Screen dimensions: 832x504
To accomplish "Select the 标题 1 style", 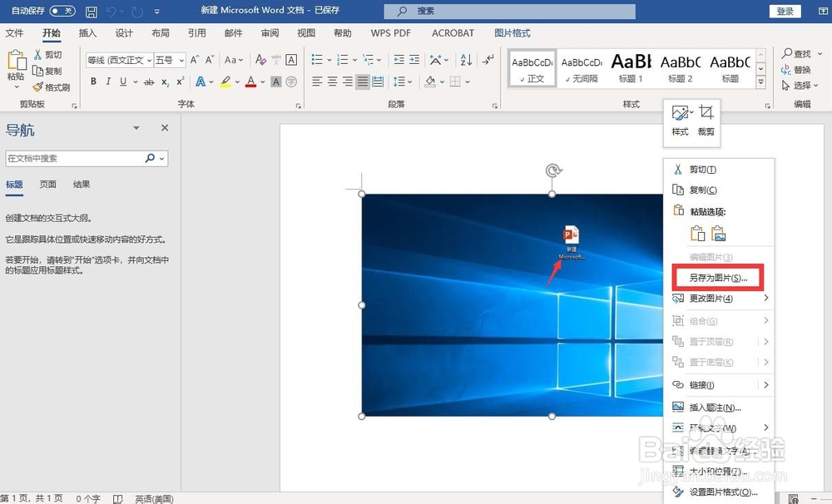I will tap(631, 69).
